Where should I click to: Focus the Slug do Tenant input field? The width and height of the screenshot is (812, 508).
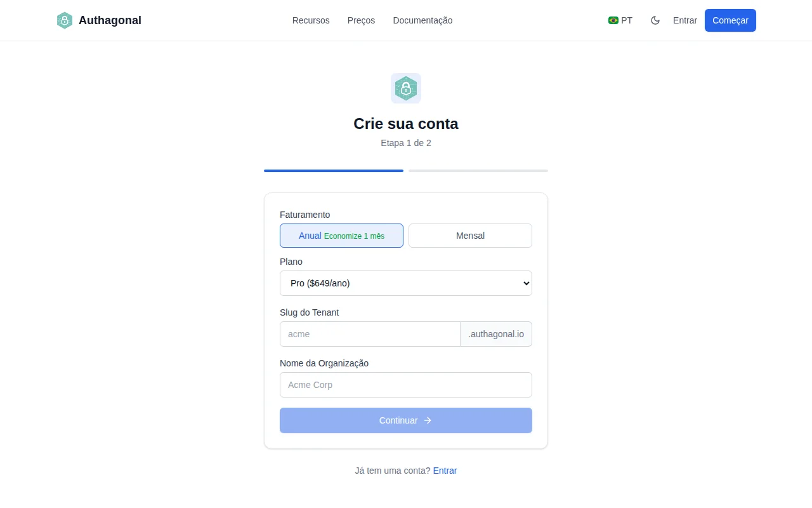pyautogui.click(x=370, y=334)
